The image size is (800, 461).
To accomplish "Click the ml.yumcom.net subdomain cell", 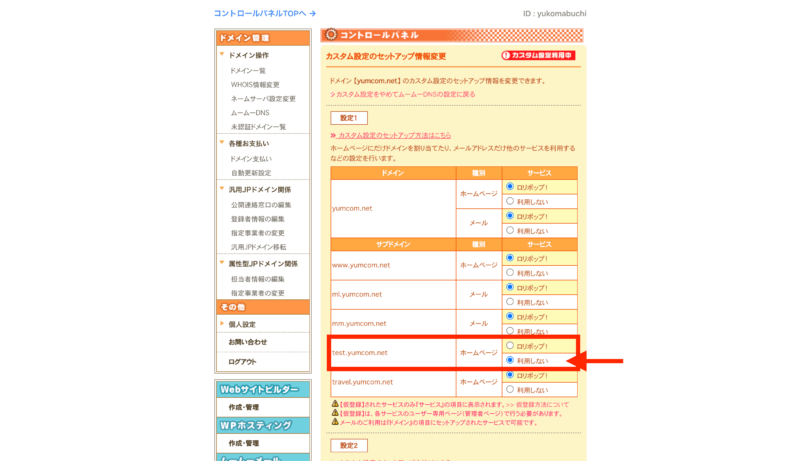I will (x=393, y=294).
